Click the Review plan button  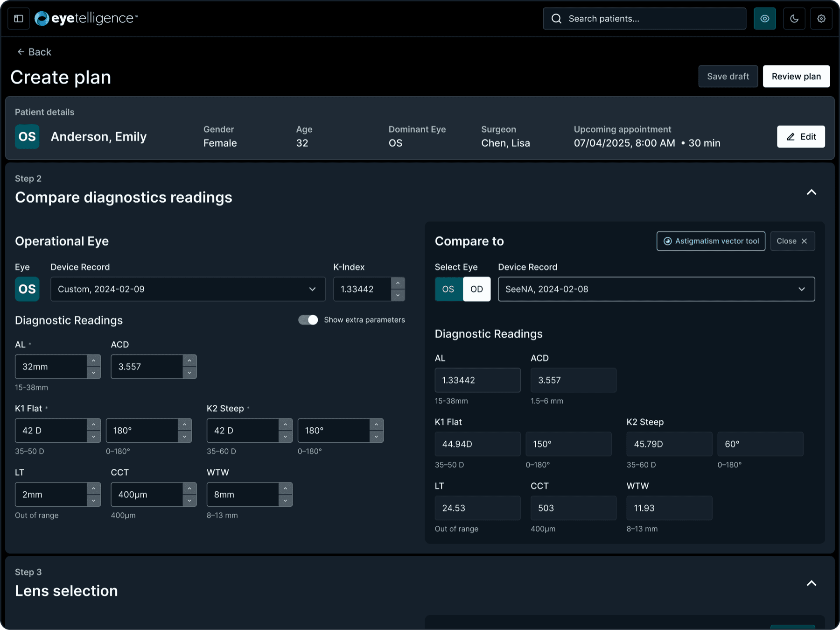tap(796, 76)
